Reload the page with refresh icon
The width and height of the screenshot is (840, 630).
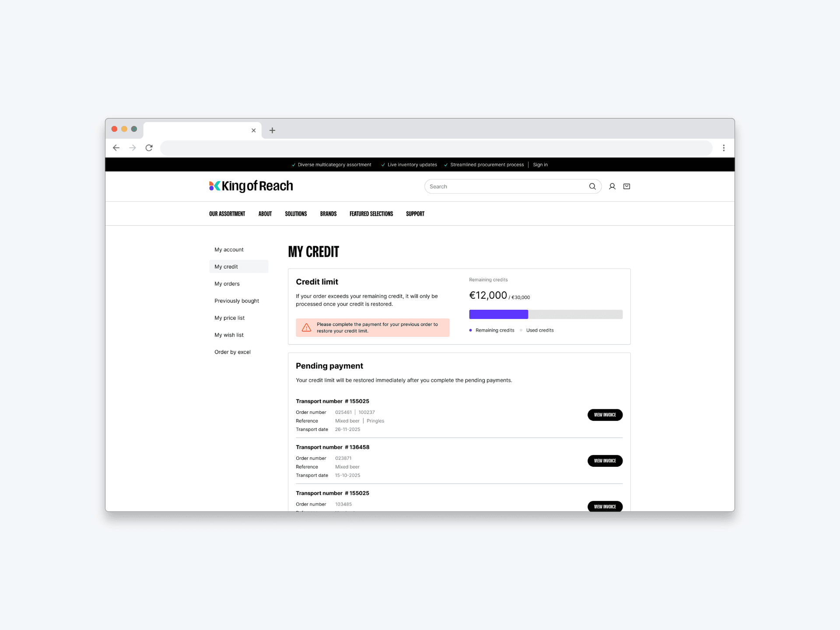point(149,148)
